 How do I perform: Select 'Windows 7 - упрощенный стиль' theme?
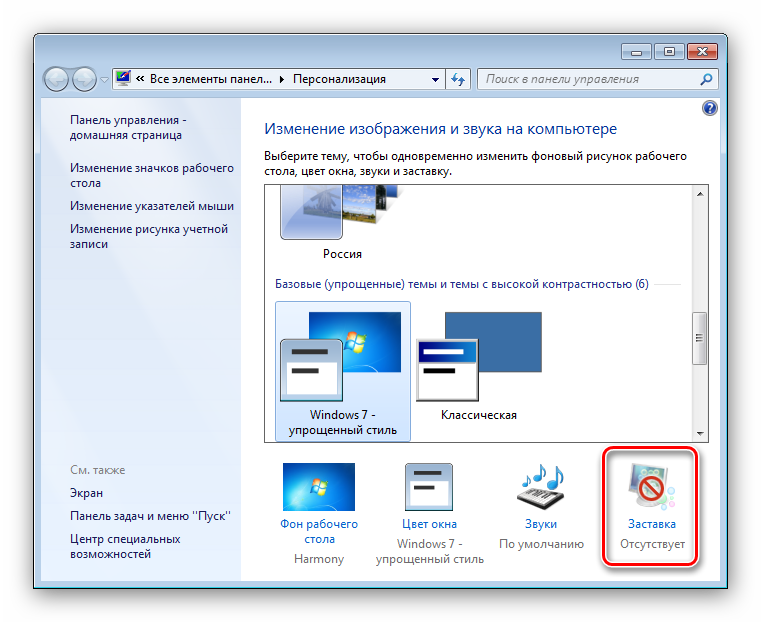pos(343,372)
